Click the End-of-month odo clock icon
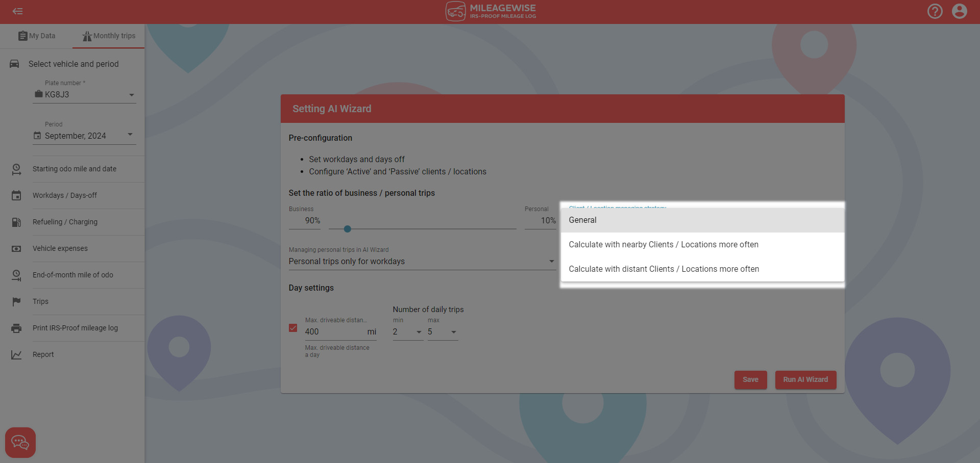 16,275
